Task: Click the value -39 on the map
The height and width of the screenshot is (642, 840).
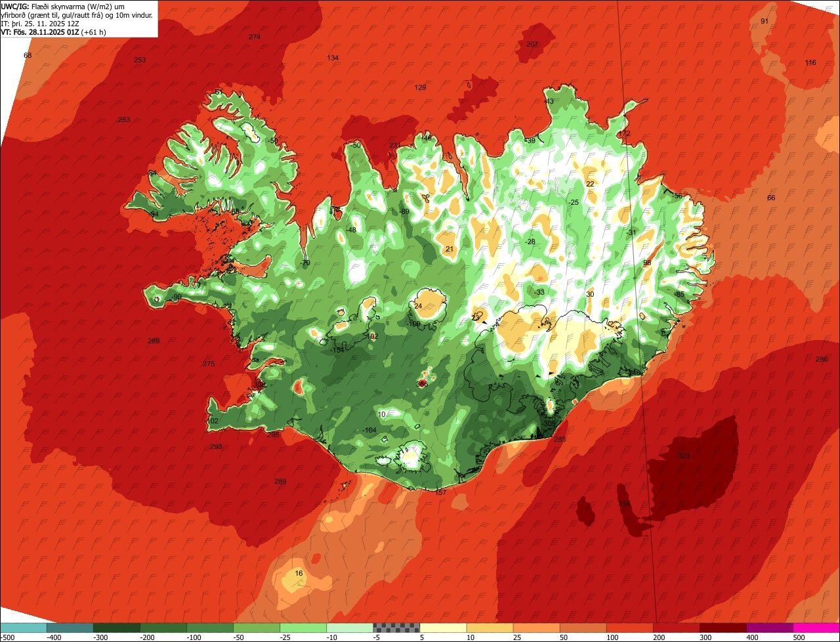Action: (530, 140)
